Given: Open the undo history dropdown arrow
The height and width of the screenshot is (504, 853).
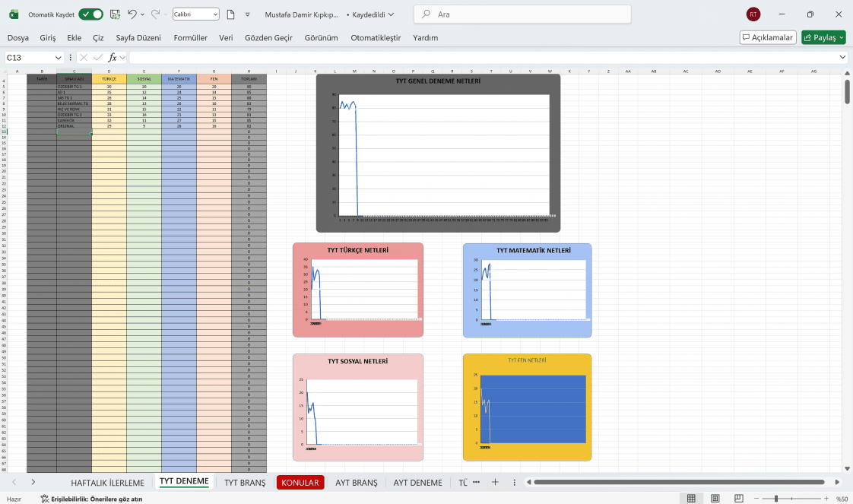Looking at the screenshot, I should 142,14.
